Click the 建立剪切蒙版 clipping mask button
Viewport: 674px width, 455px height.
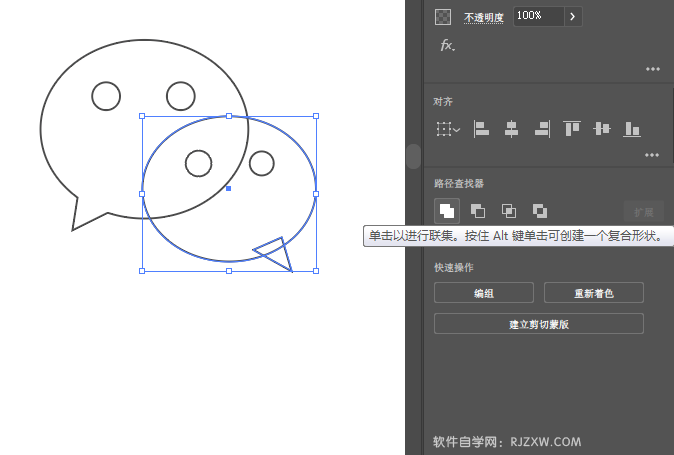coord(539,324)
